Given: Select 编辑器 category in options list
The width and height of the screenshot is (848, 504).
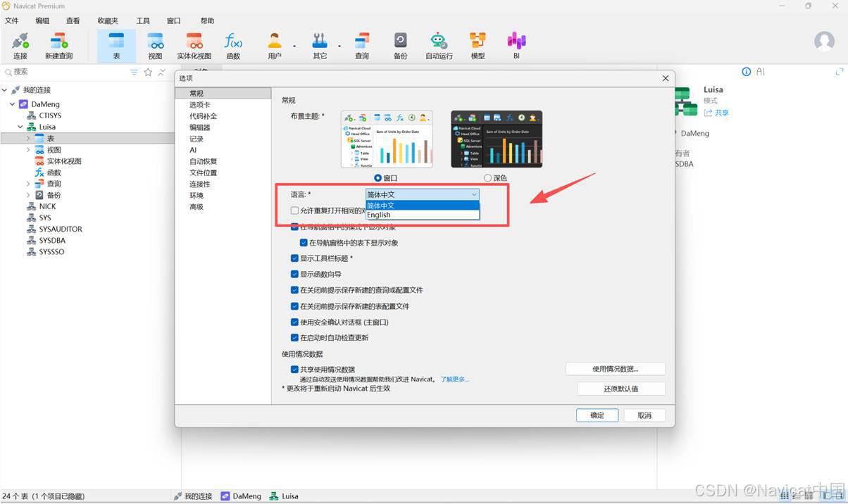Looking at the screenshot, I should [200, 127].
